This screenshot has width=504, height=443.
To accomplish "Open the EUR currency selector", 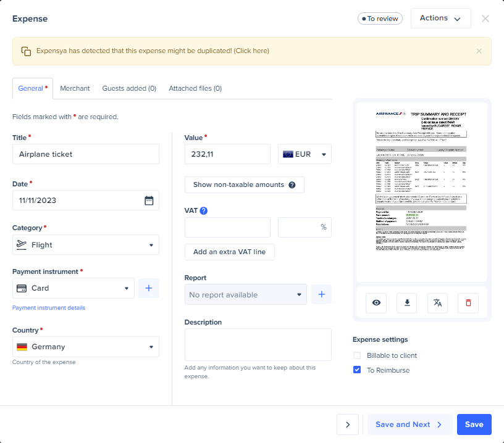I will (x=304, y=154).
